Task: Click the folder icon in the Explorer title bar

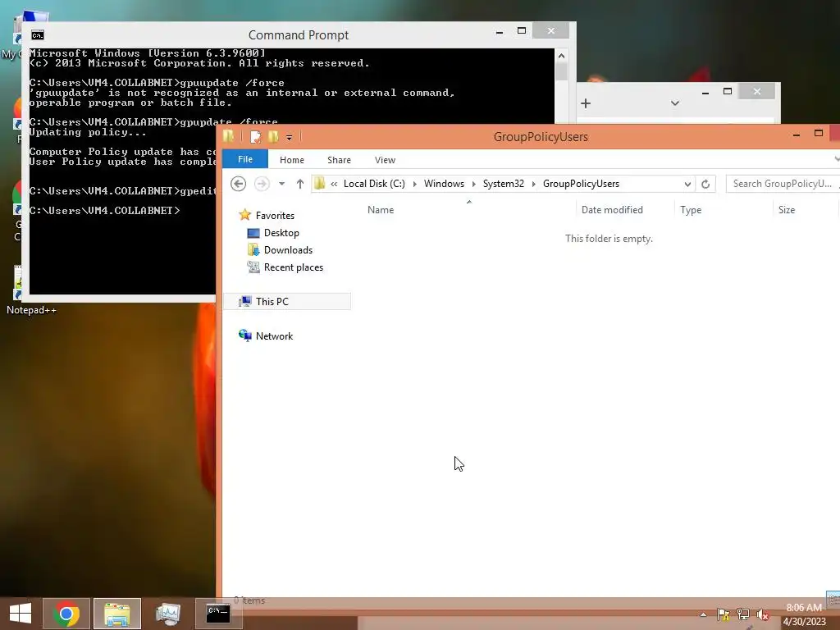Action: [x=229, y=136]
